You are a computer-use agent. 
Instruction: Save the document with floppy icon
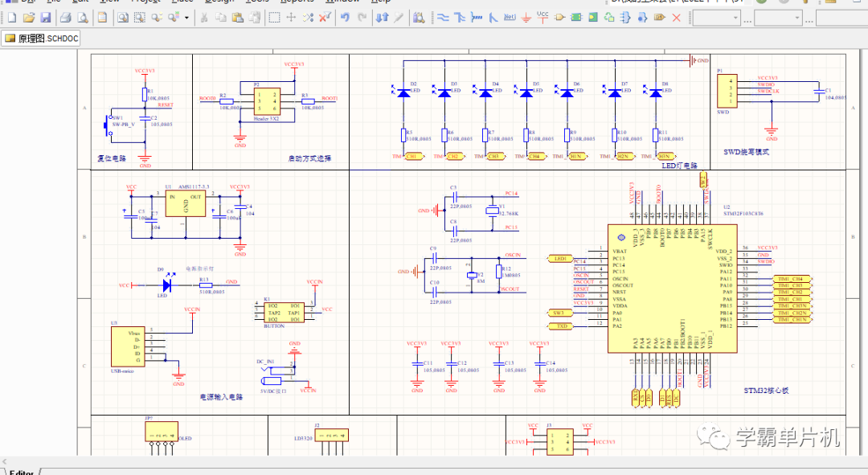click(45, 18)
